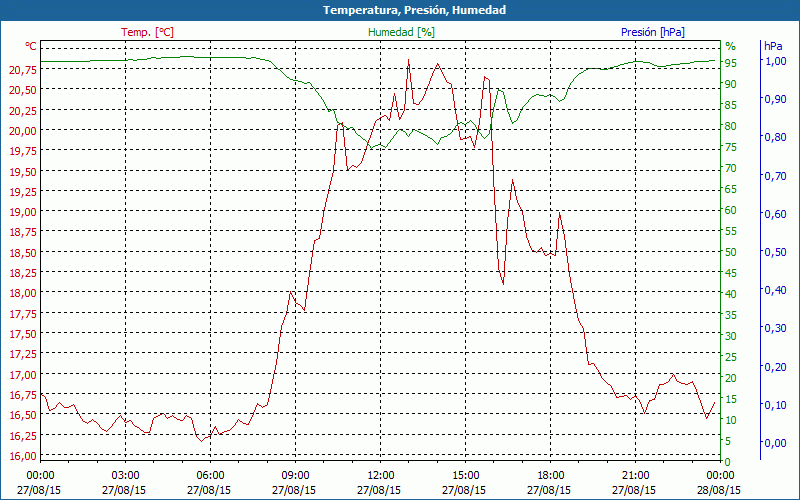The image size is (800, 500).
Task: Click the '50' humidity axis value
Action: 731,252
